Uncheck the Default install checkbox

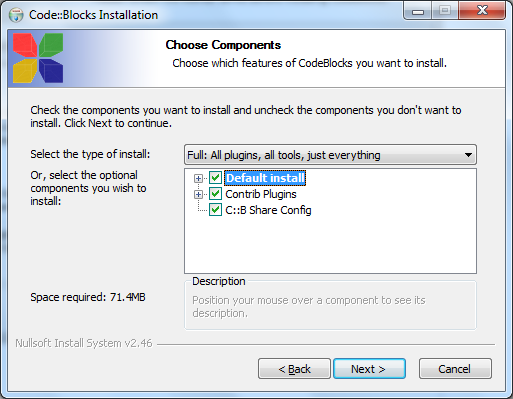pyautogui.click(x=215, y=178)
